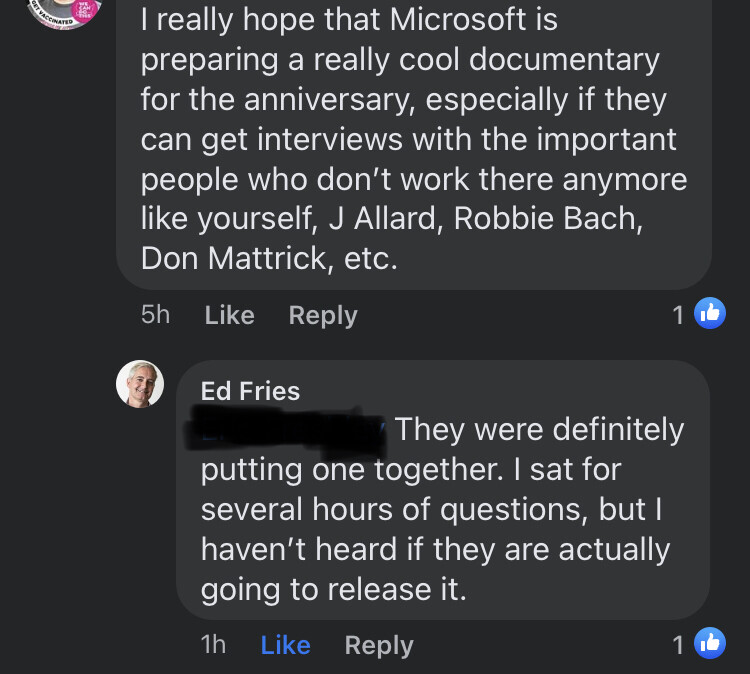The height and width of the screenshot is (674, 750).
Task: Unlike Ed Fries reply via blue Like
Action: pyautogui.click(x=285, y=645)
